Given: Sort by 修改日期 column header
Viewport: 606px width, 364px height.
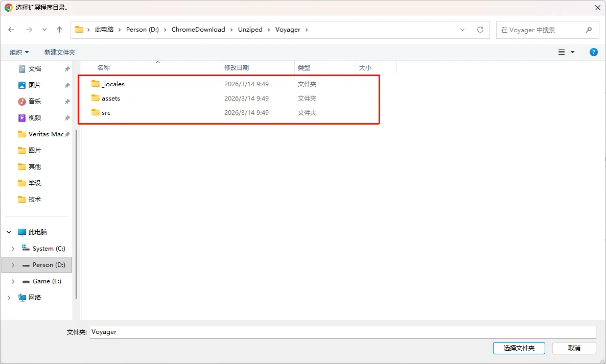Looking at the screenshot, I should [x=237, y=67].
